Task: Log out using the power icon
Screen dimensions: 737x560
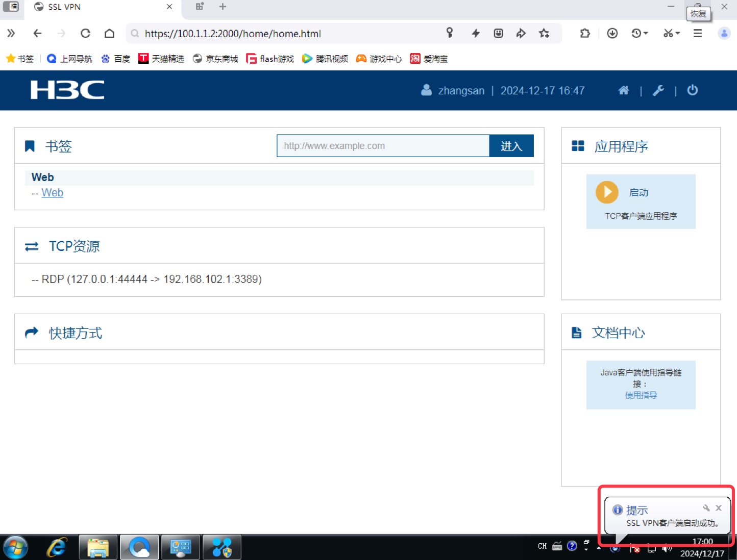Action: coord(692,90)
